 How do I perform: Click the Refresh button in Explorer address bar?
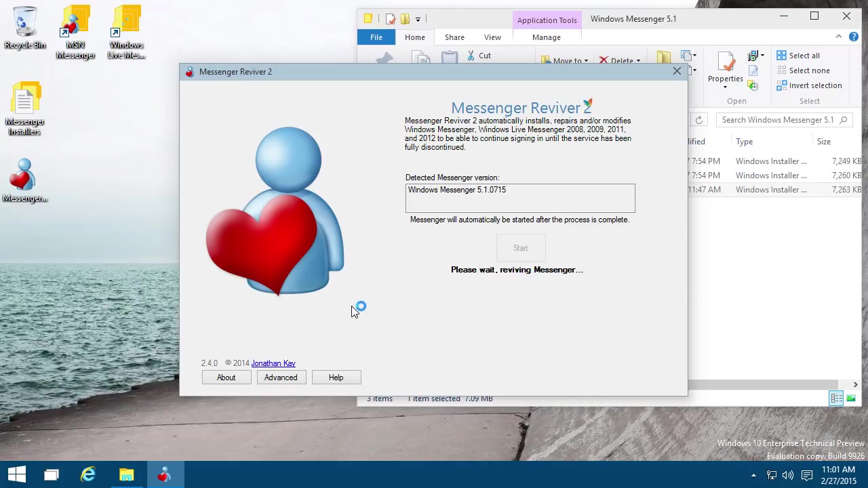coord(698,120)
